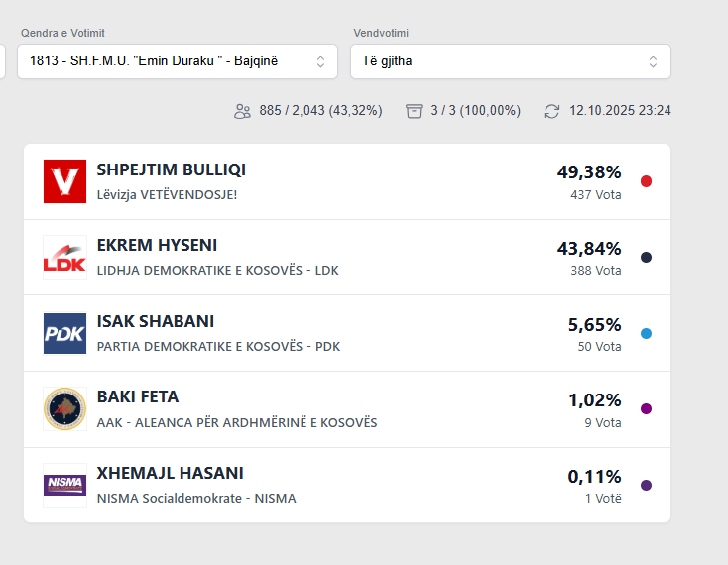Image resolution: width=728 pixels, height=565 pixels.
Task: Click the Të gjitha dropdown chevron arrows
Action: tap(653, 61)
